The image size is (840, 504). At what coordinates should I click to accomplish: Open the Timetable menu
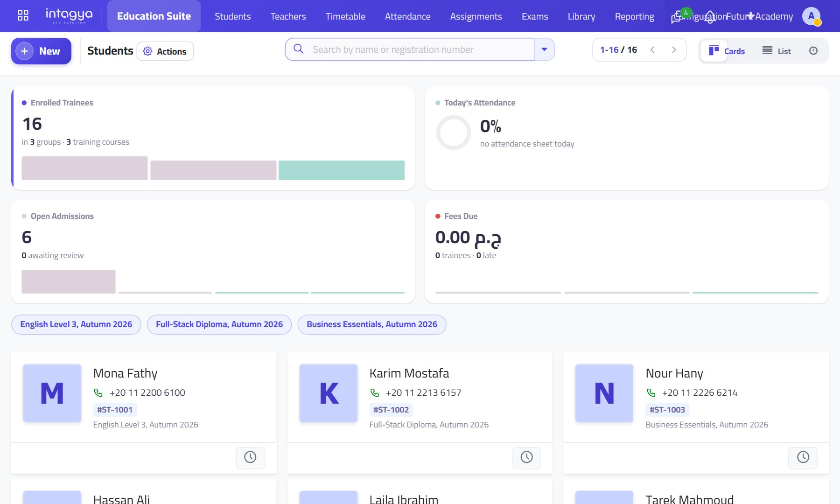(345, 16)
